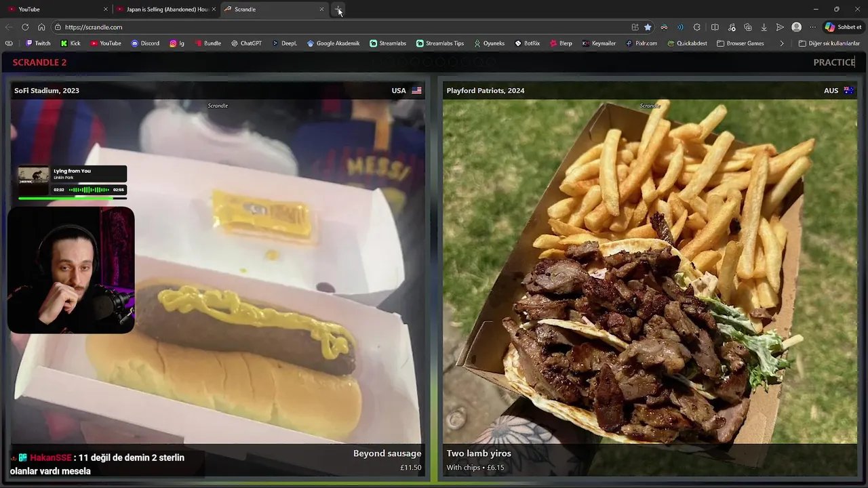Open Oyuneks bookmark
Image resolution: width=868 pixels, height=488 pixels.
pyautogui.click(x=489, y=43)
